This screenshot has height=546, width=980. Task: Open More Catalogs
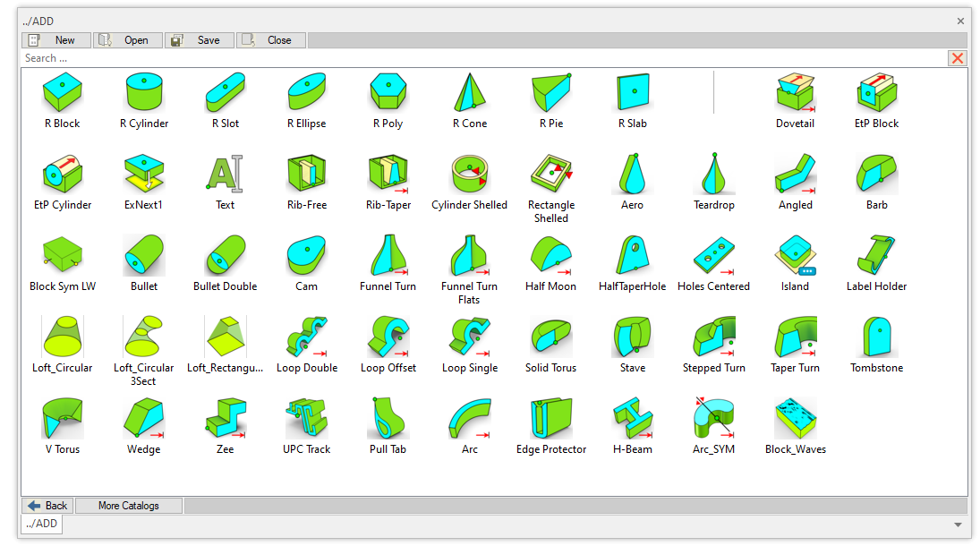coord(129,506)
